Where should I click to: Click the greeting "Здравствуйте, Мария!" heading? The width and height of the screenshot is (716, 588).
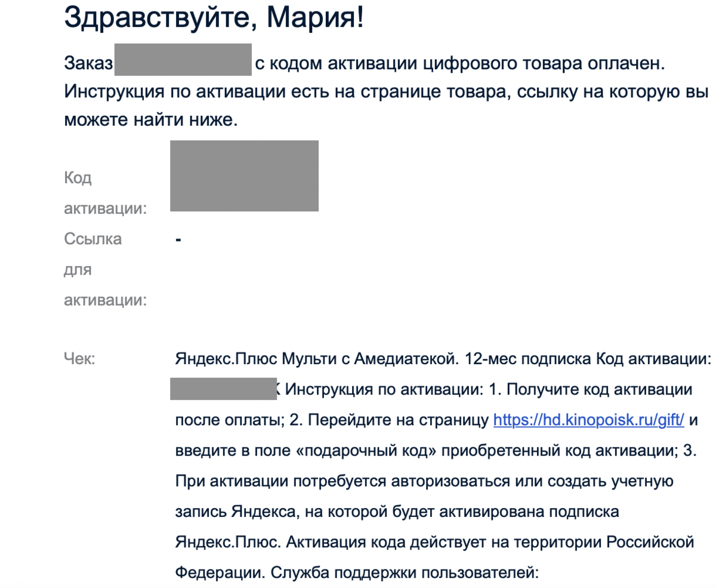point(213,19)
